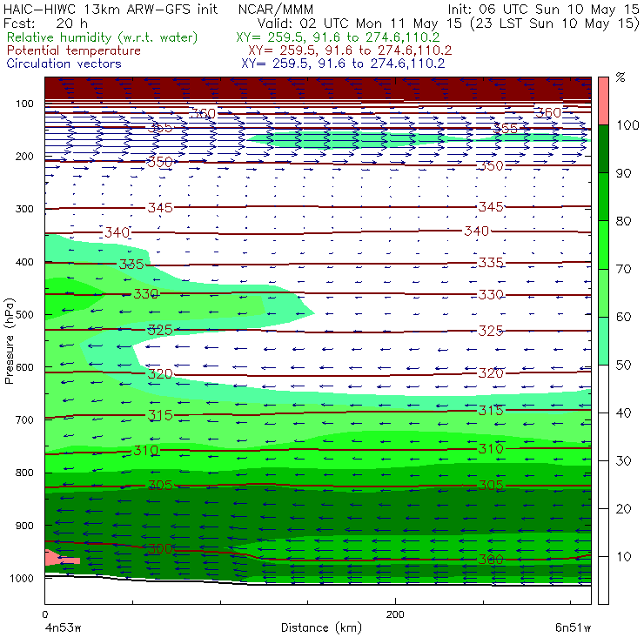Click the '60' color bar tick label
This screenshot has width=644, height=644.
click(x=624, y=317)
